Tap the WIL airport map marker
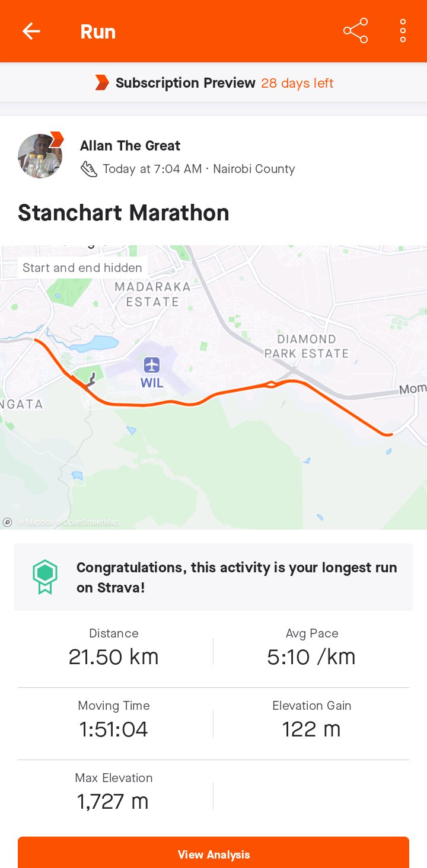Screen dimensions: 427x868 (152, 366)
